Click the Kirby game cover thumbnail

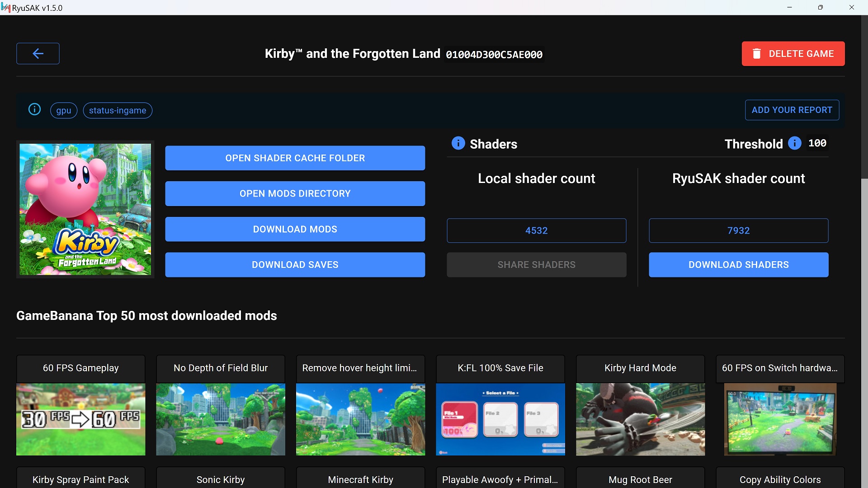click(x=85, y=209)
